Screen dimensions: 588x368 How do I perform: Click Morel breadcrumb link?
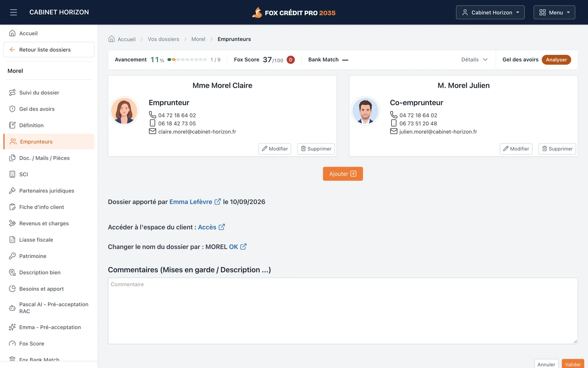(198, 39)
